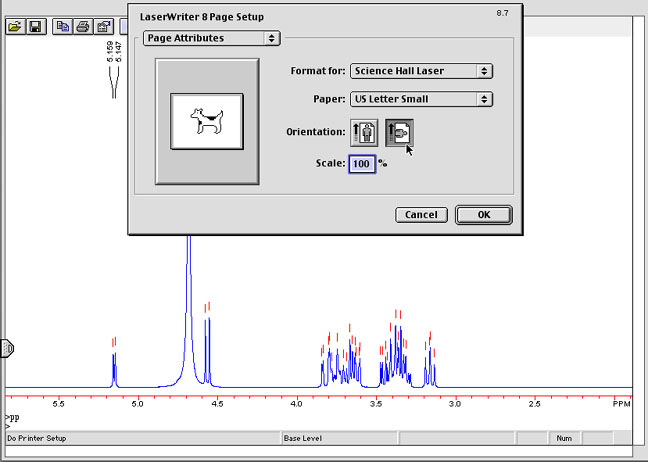Open the Page Attributes popup menu
This screenshot has height=462, width=648.
click(x=208, y=38)
